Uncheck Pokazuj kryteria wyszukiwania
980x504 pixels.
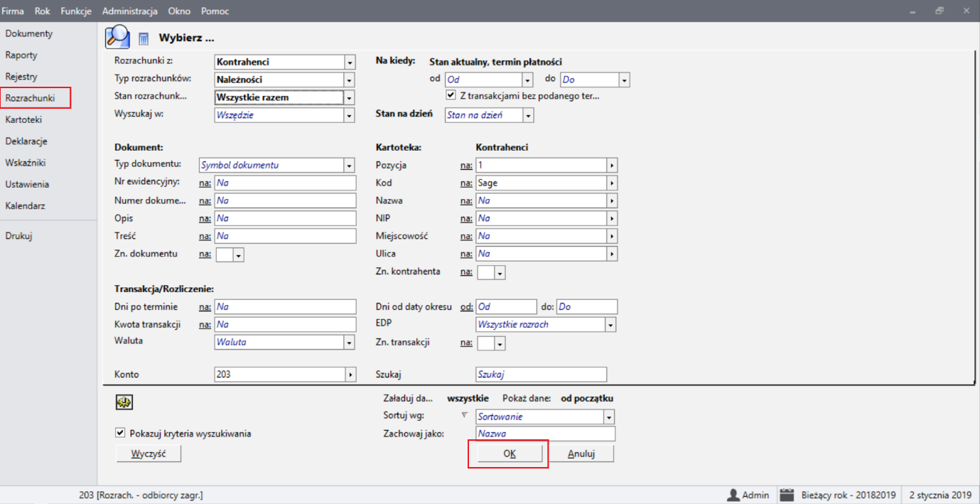coord(120,433)
